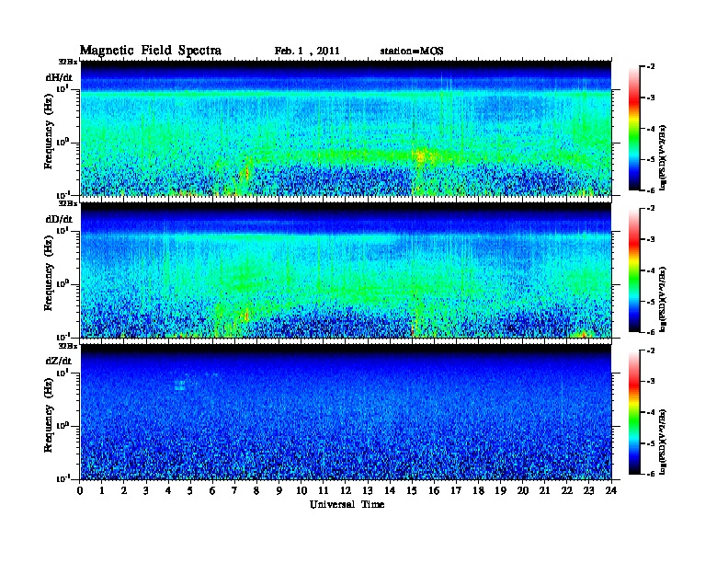
Task: Click the dD/dt spectrogram plot
Action: pos(346,270)
